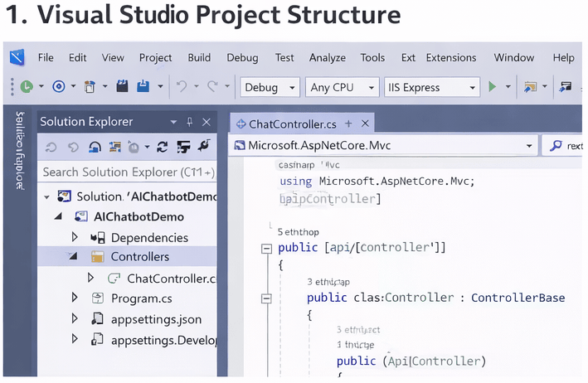
Task: Click Solution Explorer Forward arrow icon
Action: [x=73, y=148]
